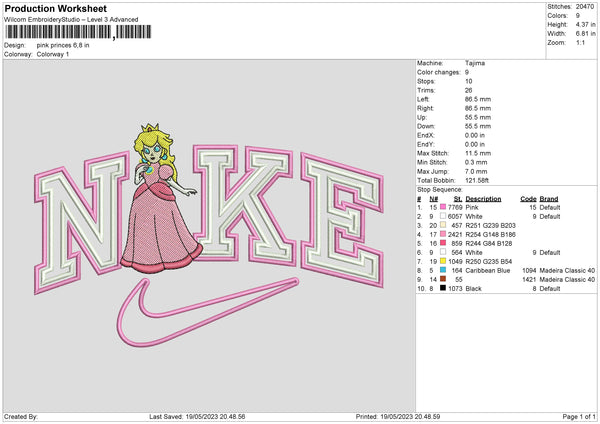Click the embroidery design preview image
The image size is (600, 424).
click(209, 235)
